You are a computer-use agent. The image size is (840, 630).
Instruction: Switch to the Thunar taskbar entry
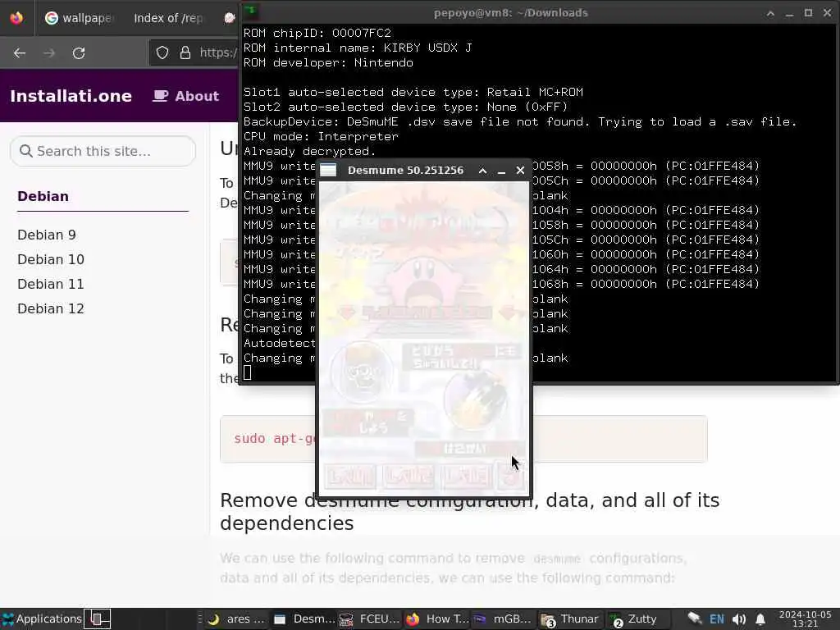(x=570, y=619)
